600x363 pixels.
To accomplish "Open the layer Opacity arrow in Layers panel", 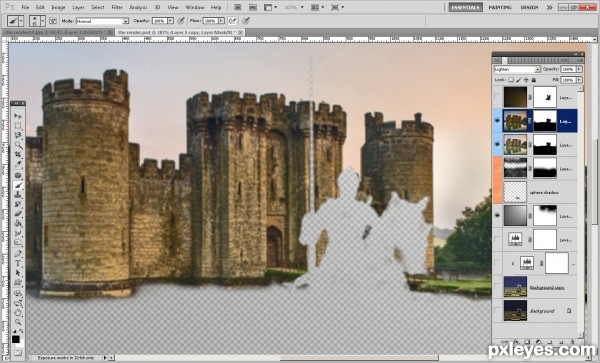I will click(579, 69).
